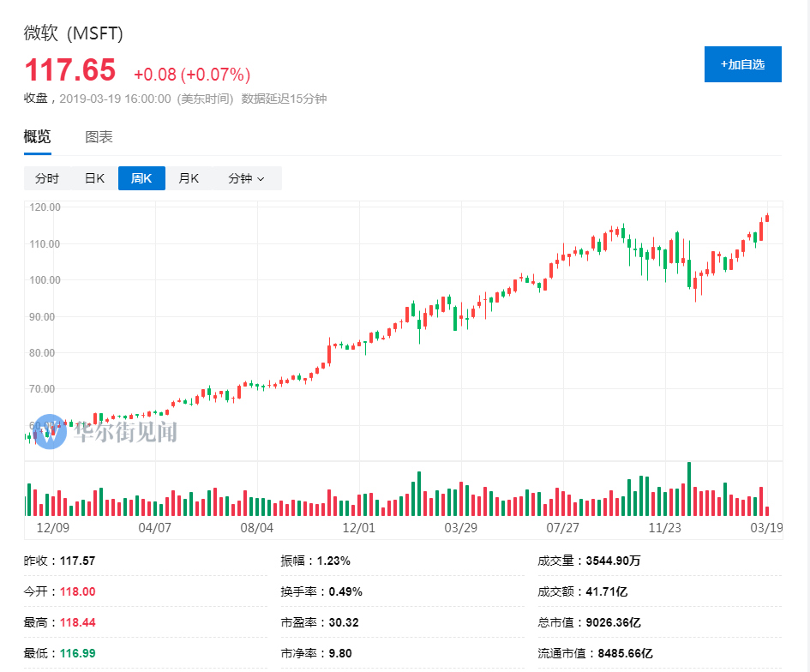
Task: Click the 11/23 date axis label
Action: (x=665, y=528)
